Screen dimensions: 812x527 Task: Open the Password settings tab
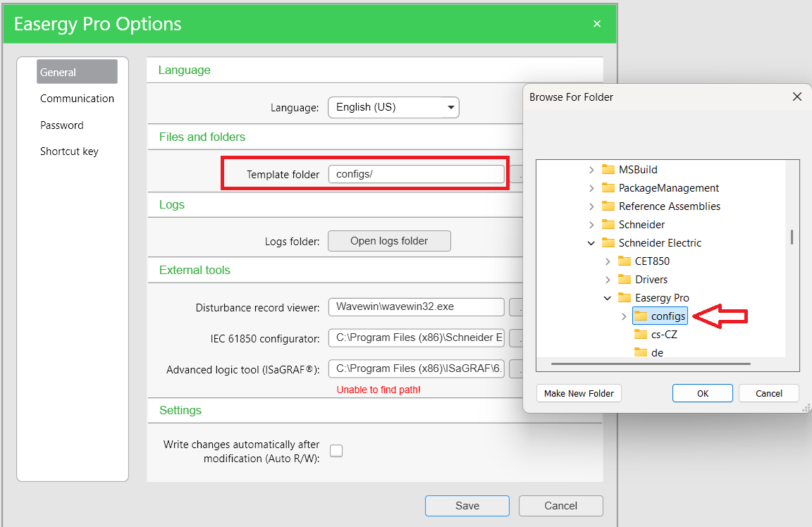click(61, 125)
